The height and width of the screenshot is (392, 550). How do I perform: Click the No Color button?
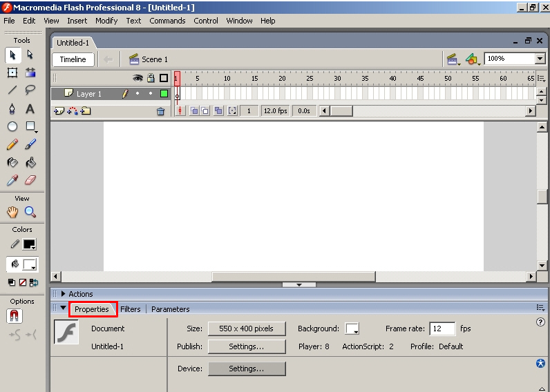pyautogui.click(x=23, y=282)
